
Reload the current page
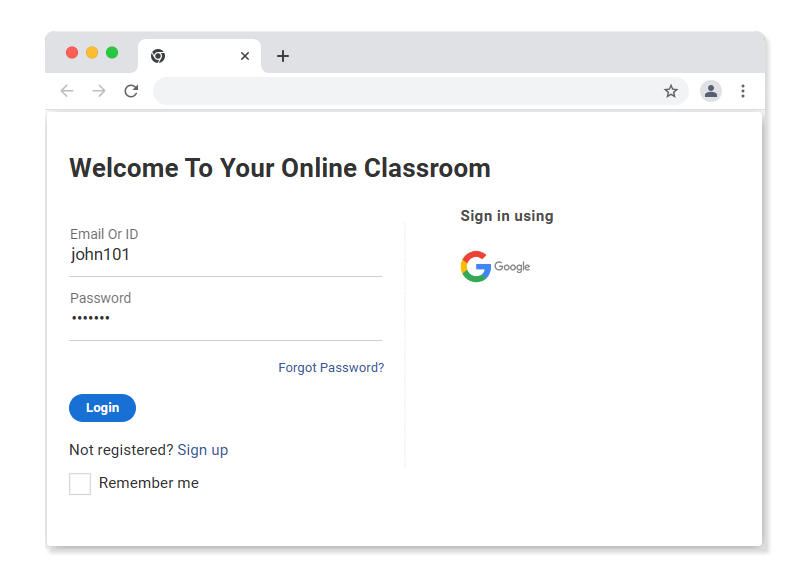click(x=131, y=91)
